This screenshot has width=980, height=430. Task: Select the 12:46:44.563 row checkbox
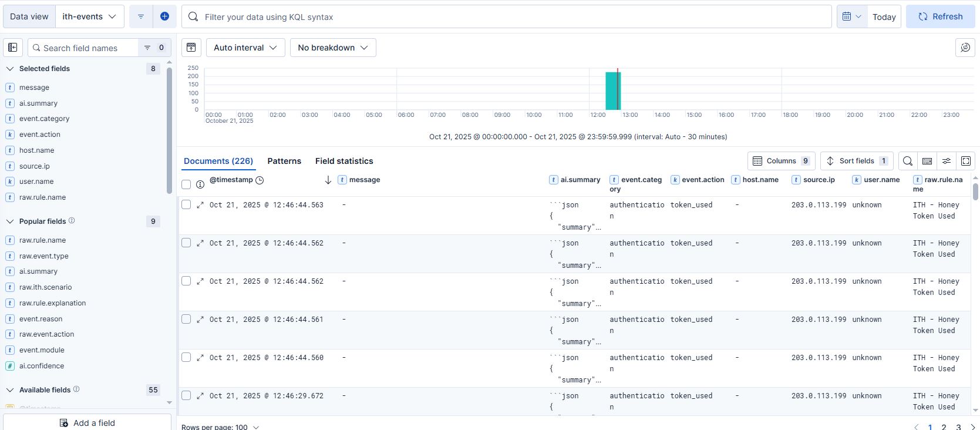[186, 204]
